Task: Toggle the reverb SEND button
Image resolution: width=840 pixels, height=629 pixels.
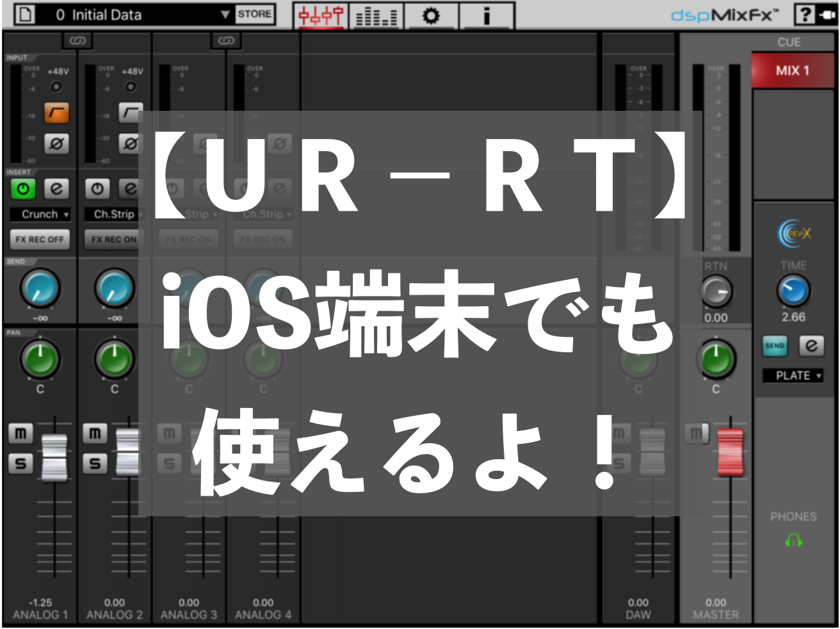Action: pos(775,346)
